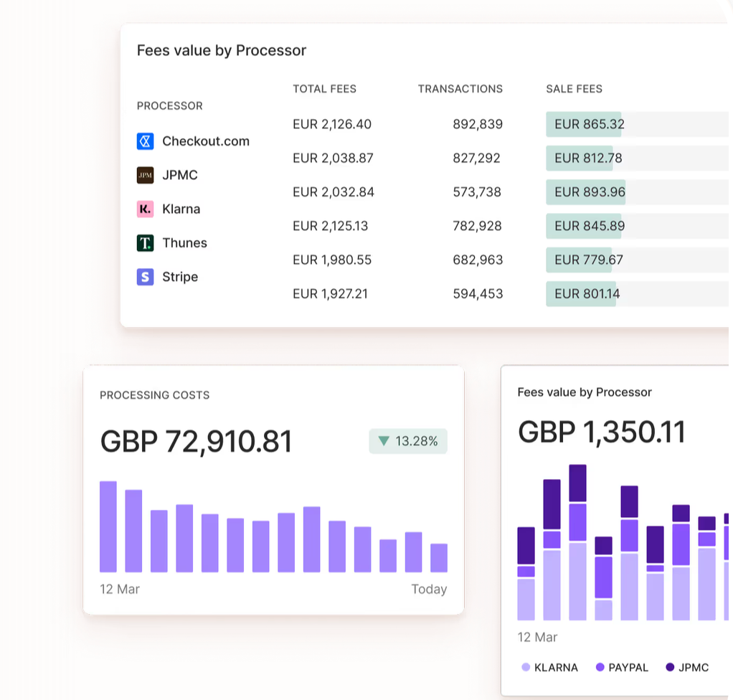This screenshot has width=733, height=700.
Task: Open the Stripe processor row label
Action: coord(180,277)
